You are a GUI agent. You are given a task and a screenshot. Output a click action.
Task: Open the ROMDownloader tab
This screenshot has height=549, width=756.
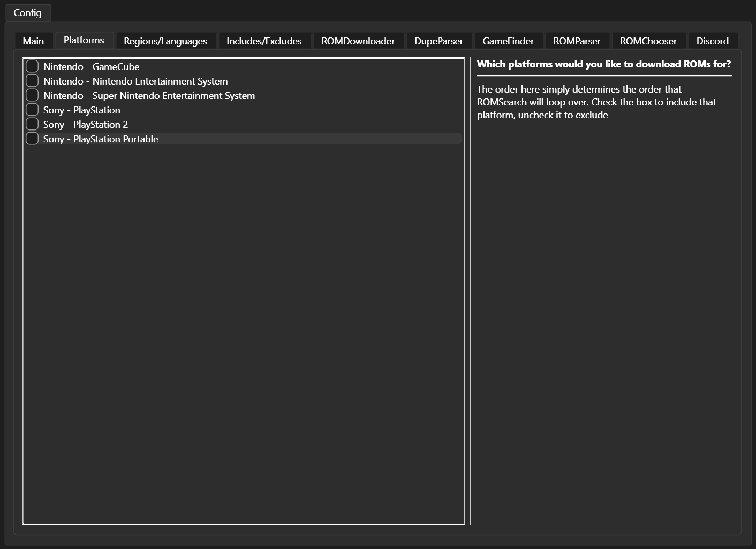(x=358, y=41)
